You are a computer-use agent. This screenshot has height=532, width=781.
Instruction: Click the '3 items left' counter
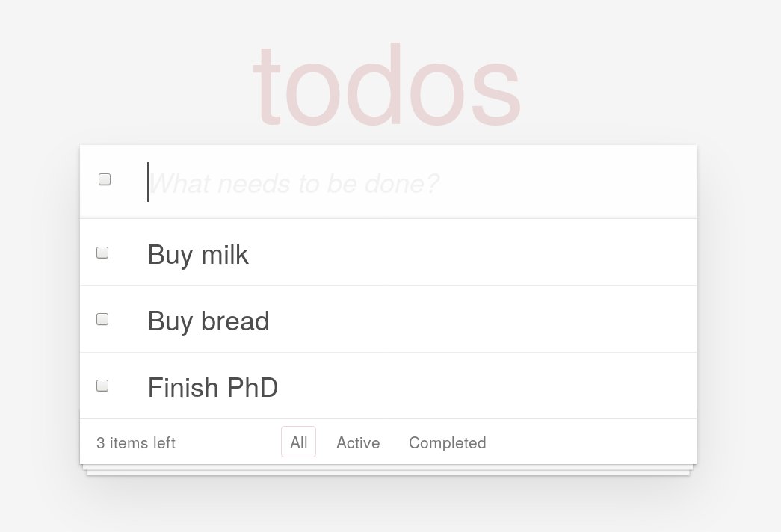(x=136, y=442)
